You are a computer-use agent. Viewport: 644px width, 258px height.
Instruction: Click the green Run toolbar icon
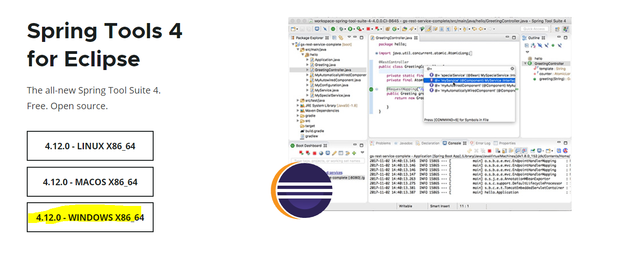350,29
